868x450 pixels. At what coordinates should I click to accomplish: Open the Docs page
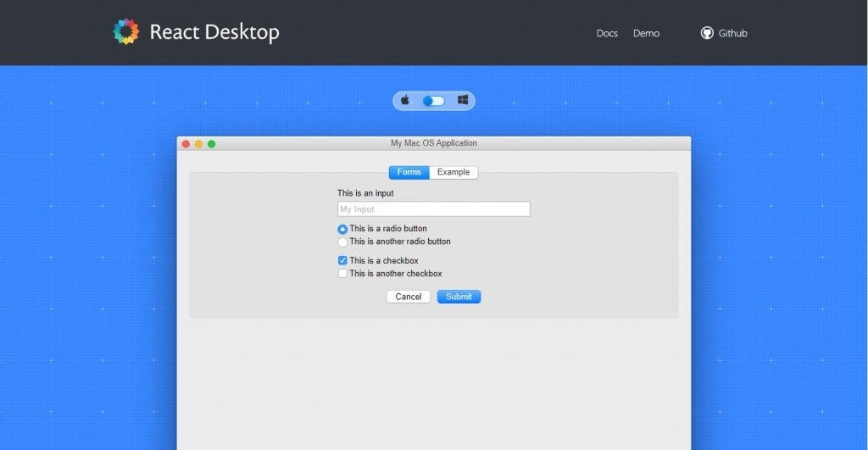pos(607,33)
